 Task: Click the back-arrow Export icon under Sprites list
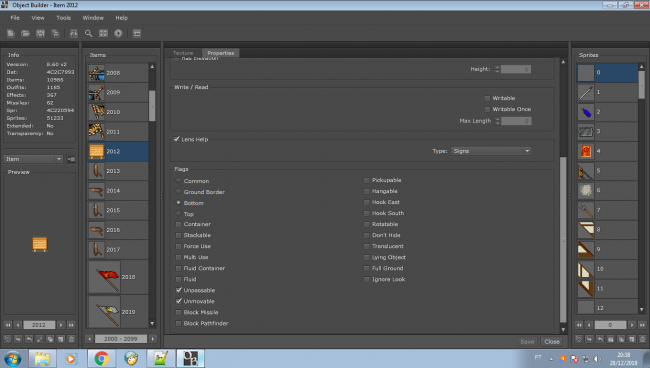pos(600,339)
